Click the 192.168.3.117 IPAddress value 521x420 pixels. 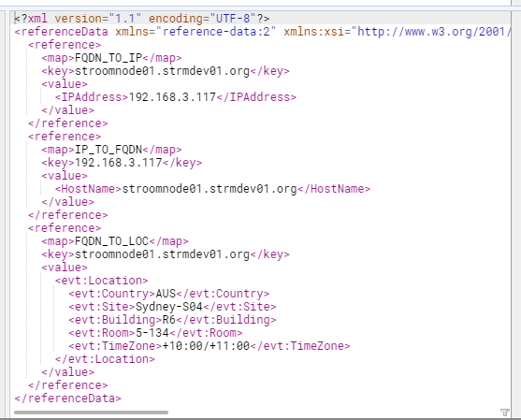(172, 97)
